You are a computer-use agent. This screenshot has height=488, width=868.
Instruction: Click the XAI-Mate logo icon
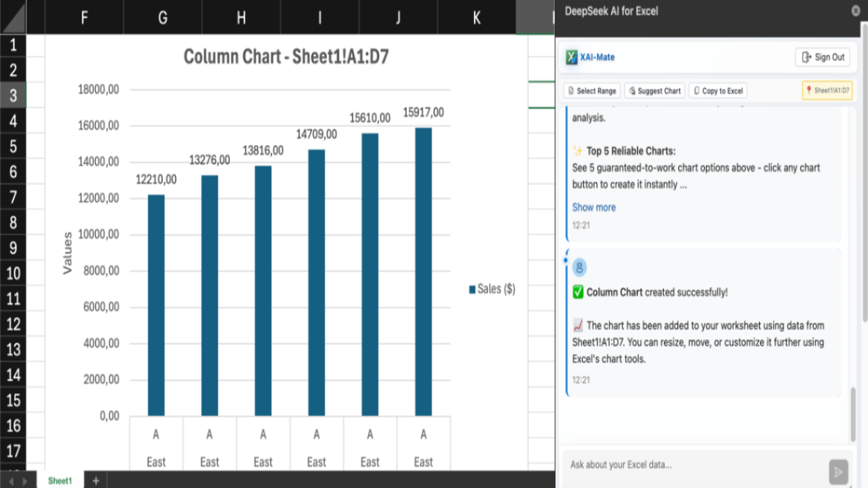(x=572, y=57)
